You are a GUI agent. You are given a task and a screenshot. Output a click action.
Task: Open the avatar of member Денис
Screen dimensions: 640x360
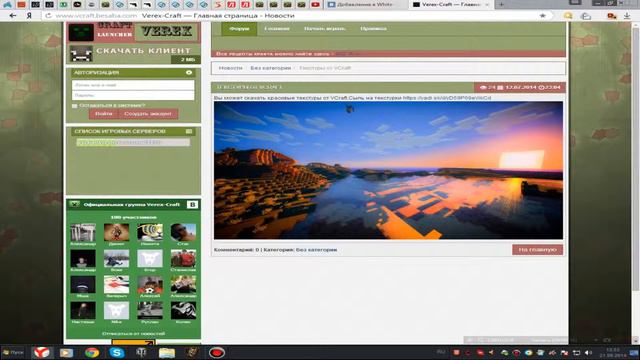click(116, 232)
